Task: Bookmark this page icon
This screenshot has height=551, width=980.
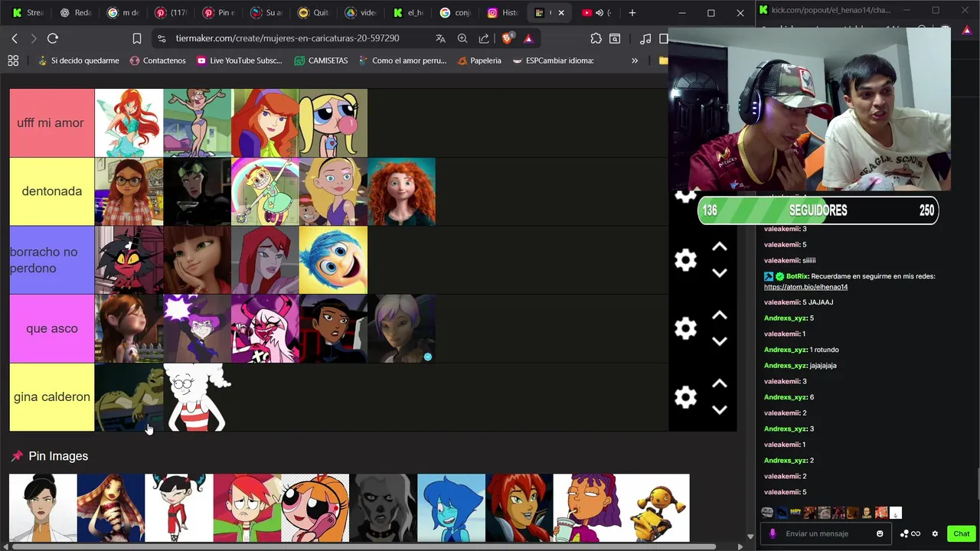Action: pyautogui.click(x=137, y=38)
